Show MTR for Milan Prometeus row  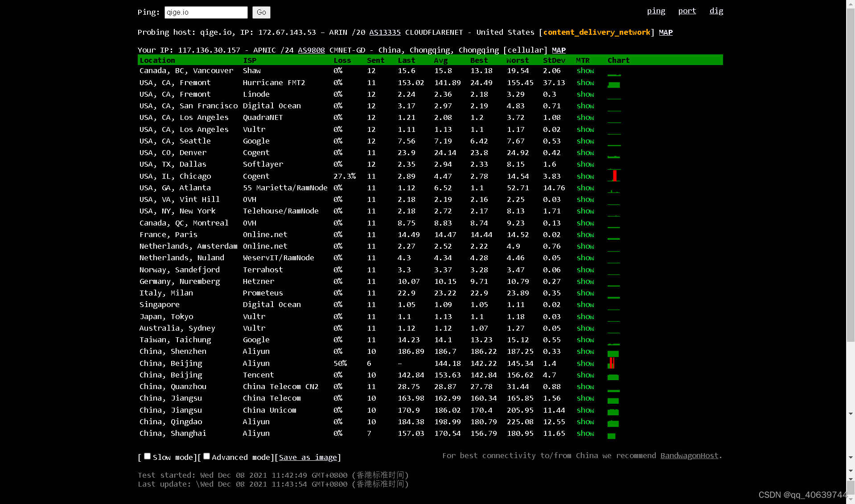pyautogui.click(x=585, y=293)
